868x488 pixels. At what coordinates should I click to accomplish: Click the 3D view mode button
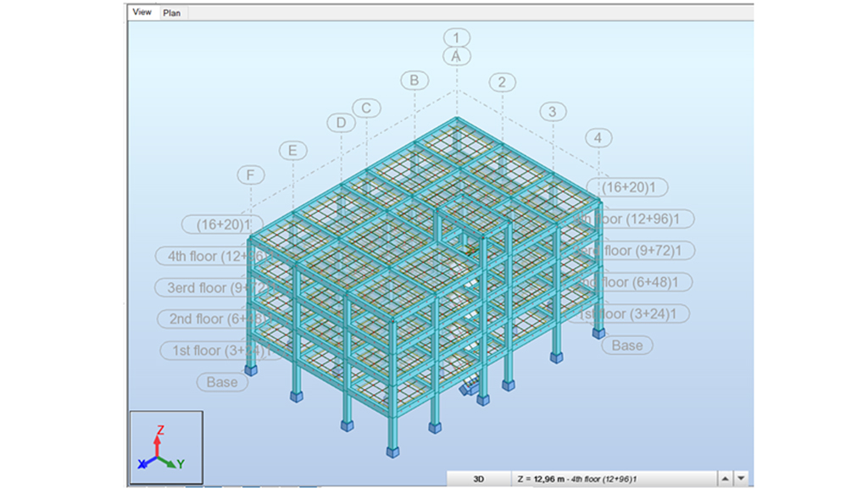[x=478, y=479]
